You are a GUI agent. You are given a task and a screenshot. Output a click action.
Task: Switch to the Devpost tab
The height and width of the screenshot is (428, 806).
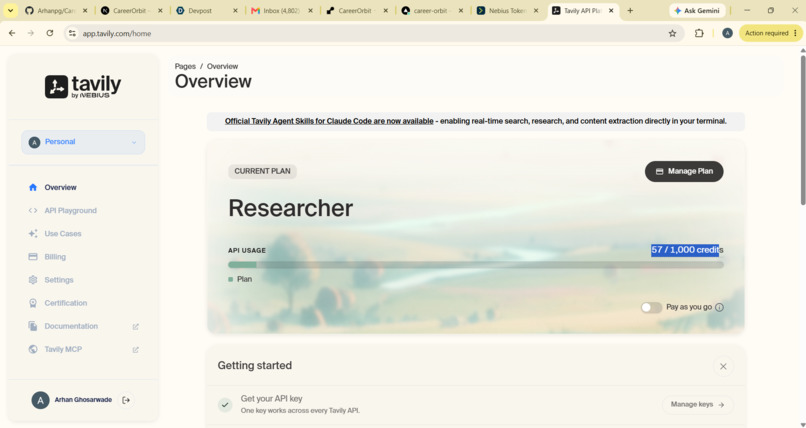(x=207, y=11)
